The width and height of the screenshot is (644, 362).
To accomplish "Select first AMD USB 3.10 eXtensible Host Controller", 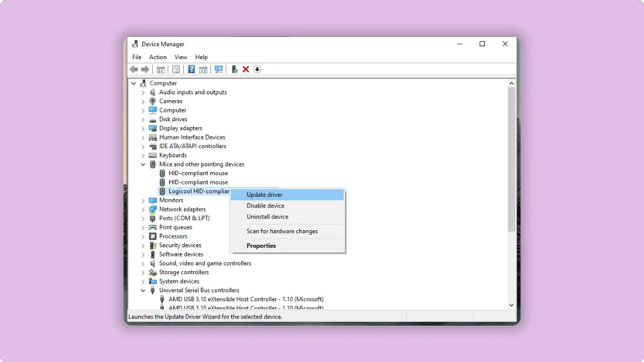I will [x=246, y=299].
